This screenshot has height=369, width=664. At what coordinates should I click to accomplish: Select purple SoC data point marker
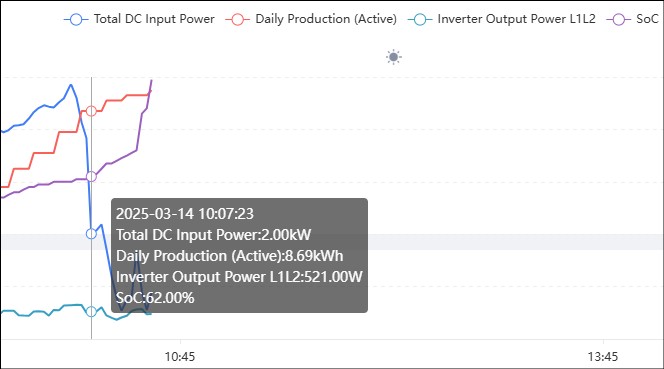91,176
